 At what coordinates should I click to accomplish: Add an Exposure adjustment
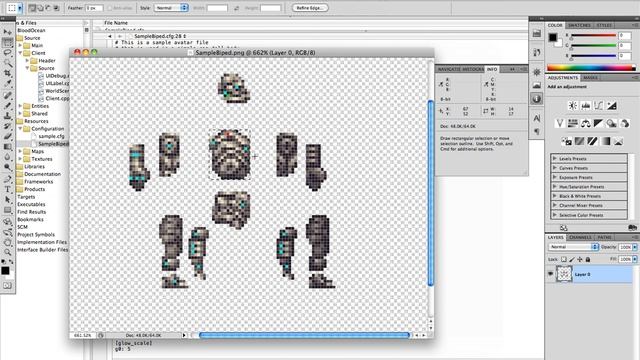(612, 106)
